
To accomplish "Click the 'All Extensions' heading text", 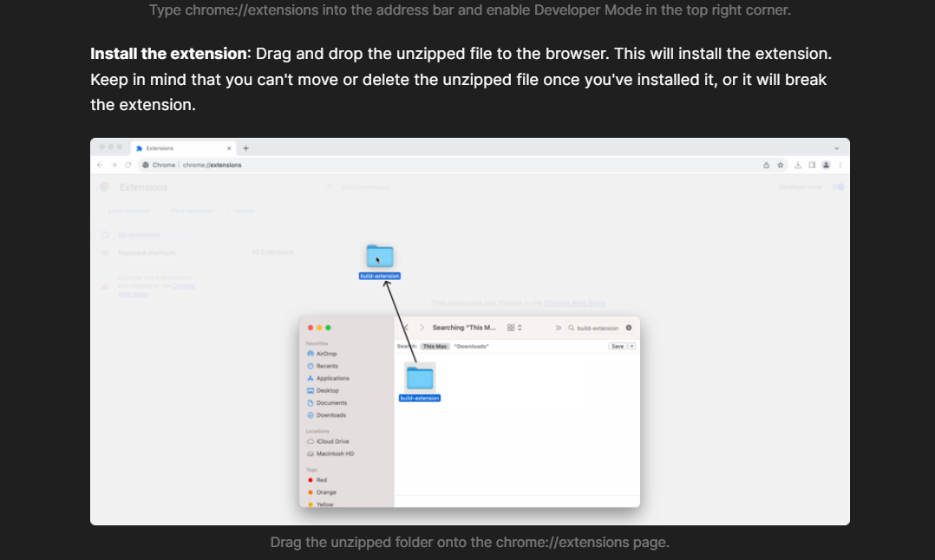I will [x=272, y=252].
